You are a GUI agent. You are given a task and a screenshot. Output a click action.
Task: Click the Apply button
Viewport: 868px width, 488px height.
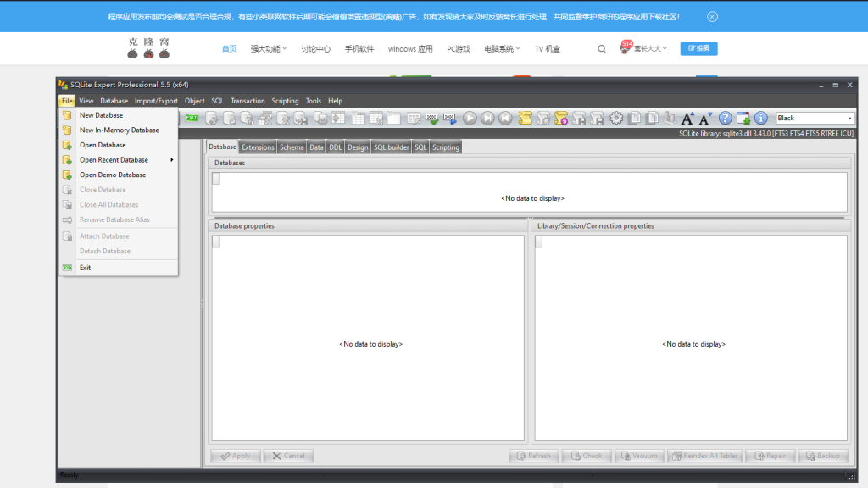(x=236, y=456)
